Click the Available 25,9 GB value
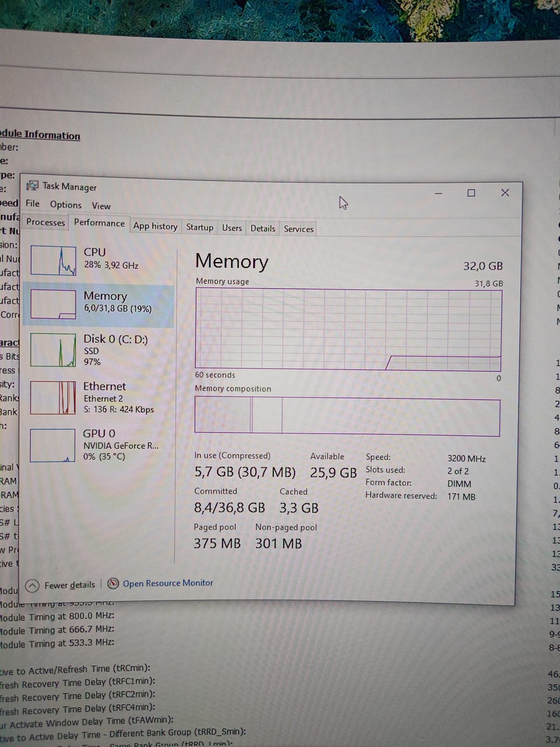Viewport: 560px width, 747px height. click(333, 473)
